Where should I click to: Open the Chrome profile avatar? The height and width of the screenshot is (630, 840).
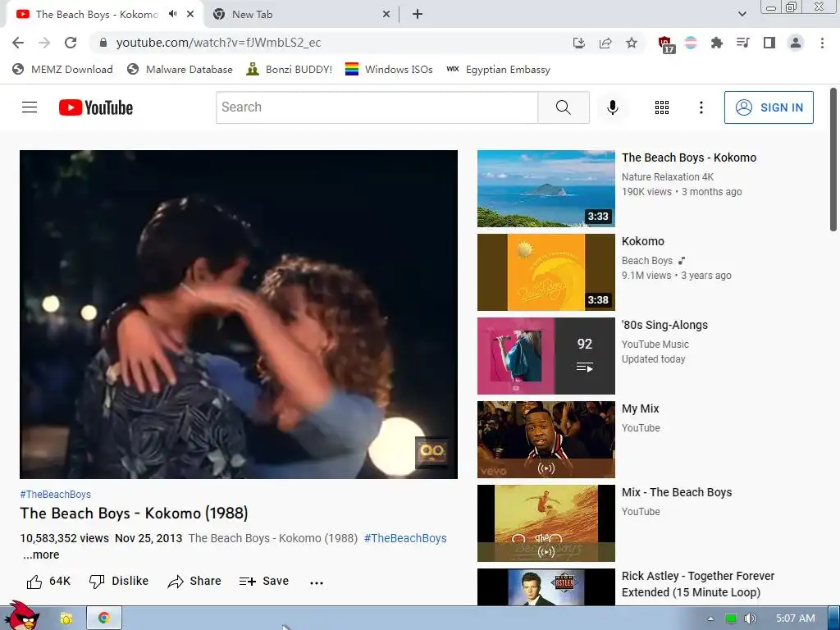pyautogui.click(x=796, y=43)
